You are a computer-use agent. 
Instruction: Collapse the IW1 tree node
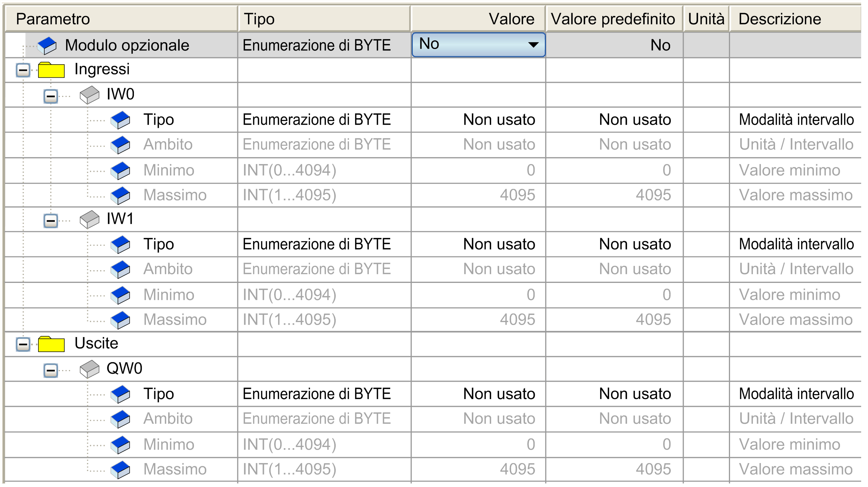point(51,220)
